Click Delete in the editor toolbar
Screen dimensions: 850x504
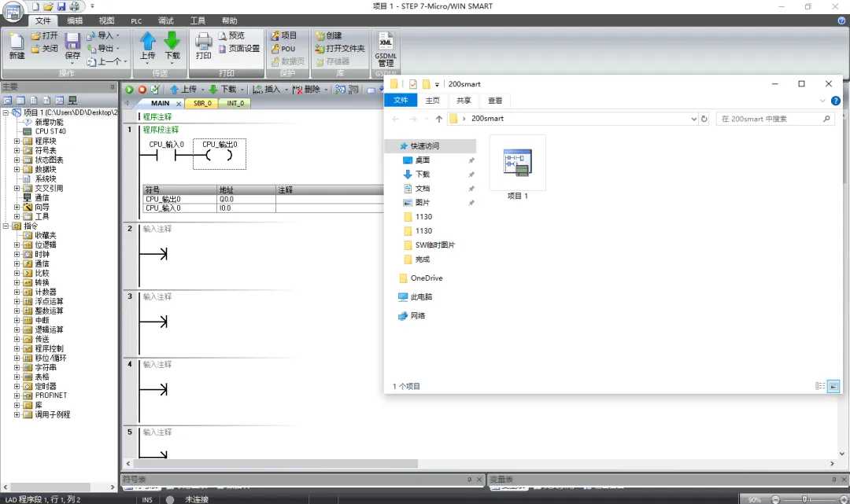tap(307, 90)
